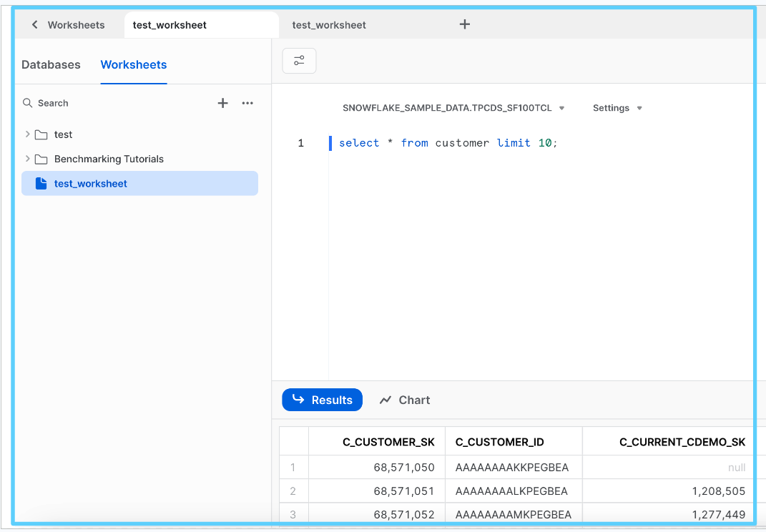Click in the SQL editor query line
Screen dimensions: 766x532
pos(448,143)
